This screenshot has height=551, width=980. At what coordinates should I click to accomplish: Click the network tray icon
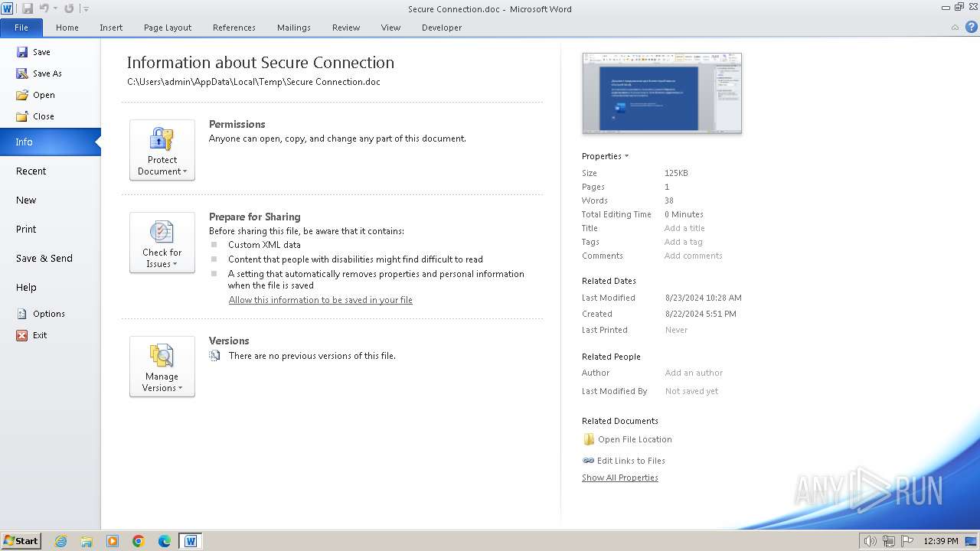889,541
